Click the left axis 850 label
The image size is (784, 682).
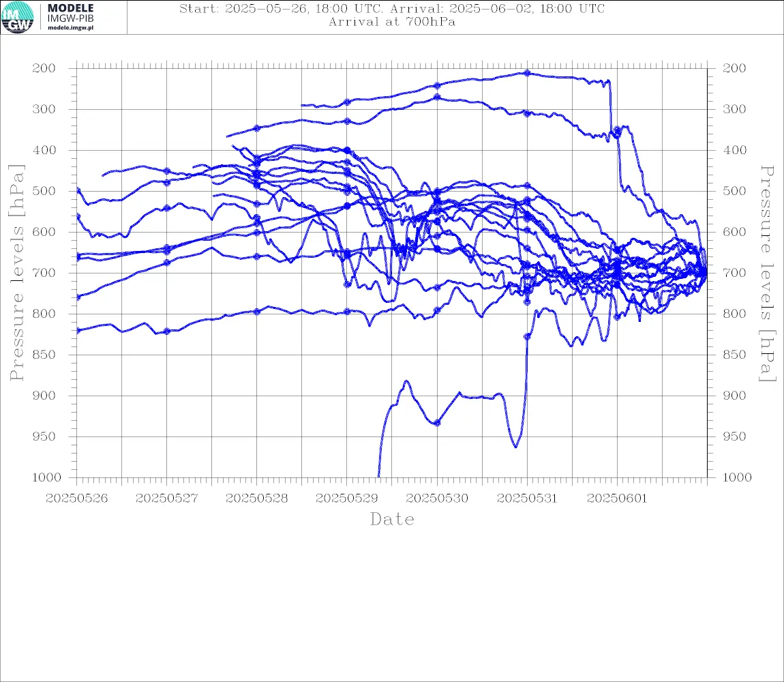click(44, 355)
